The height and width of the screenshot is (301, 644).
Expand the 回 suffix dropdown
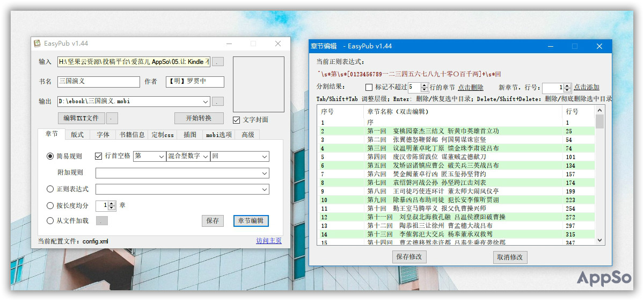[265, 156]
